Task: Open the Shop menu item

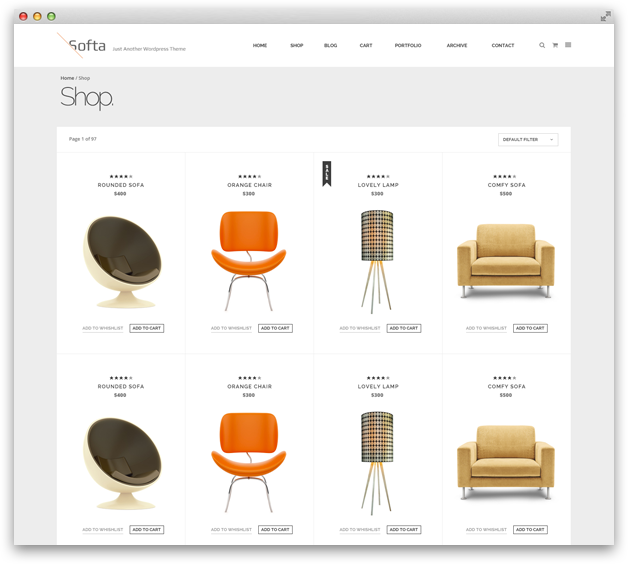Action: [297, 45]
